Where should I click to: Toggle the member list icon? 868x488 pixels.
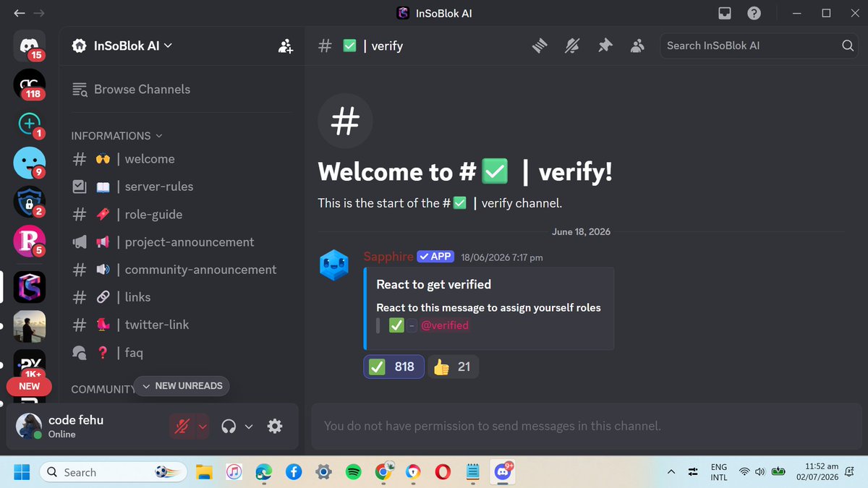pyautogui.click(x=637, y=46)
